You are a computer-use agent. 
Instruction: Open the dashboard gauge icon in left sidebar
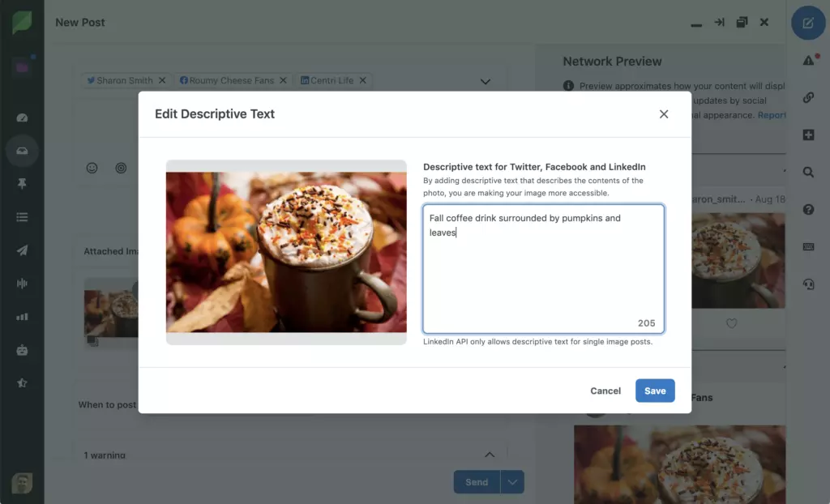coord(22,117)
